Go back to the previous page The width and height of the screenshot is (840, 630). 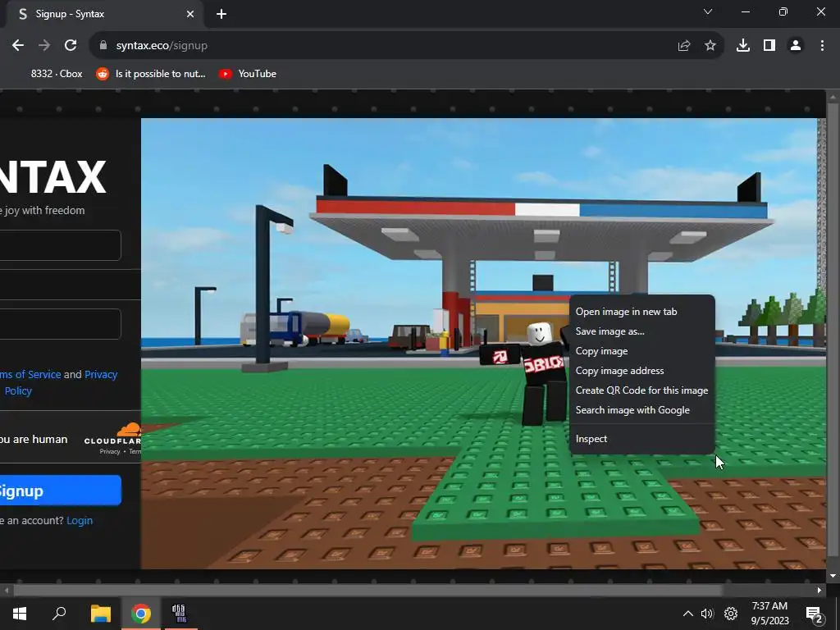(18, 46)
